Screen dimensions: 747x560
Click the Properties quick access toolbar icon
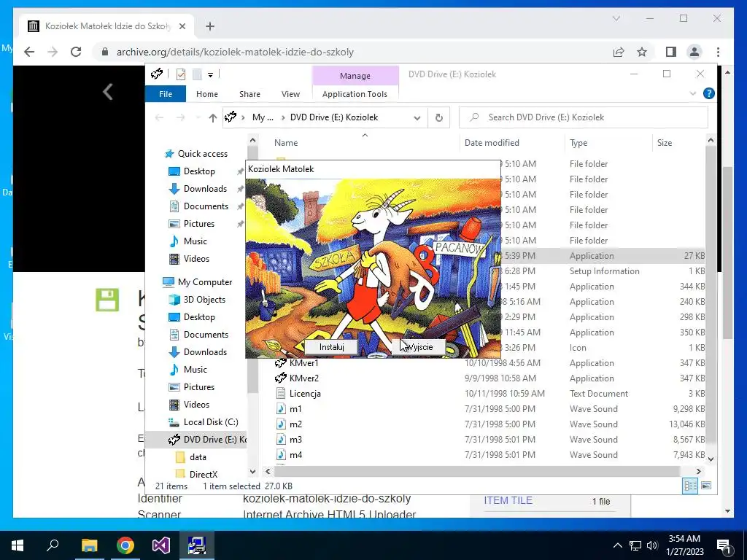click(181, 74)
